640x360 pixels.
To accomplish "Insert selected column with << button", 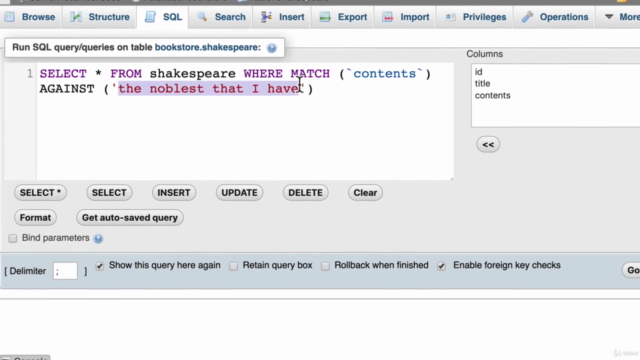I will (488, 144).
